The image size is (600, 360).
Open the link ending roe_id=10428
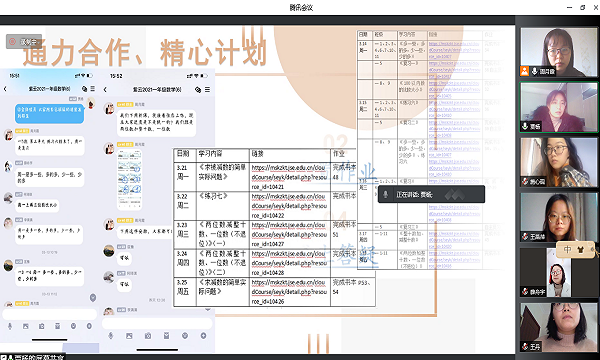[289, 263]
